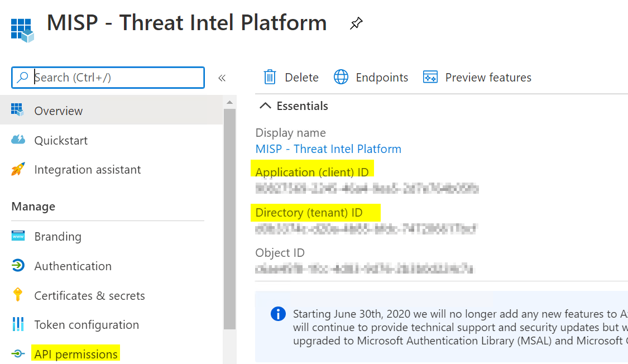This screenshot has height=364, width=628.
Task: Click the app registration icon beside the title
Action: click(x=22, y=30)
